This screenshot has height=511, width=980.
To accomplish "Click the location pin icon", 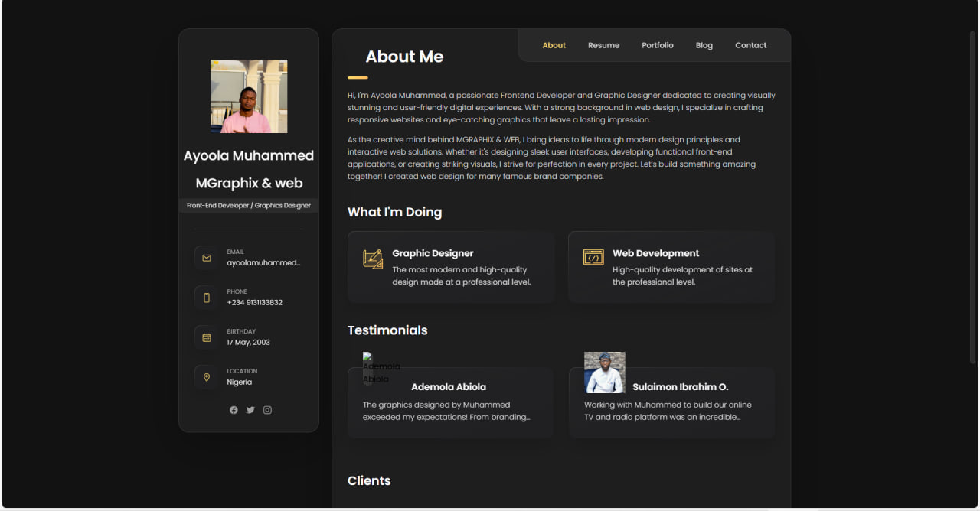I will click(206, 377).
